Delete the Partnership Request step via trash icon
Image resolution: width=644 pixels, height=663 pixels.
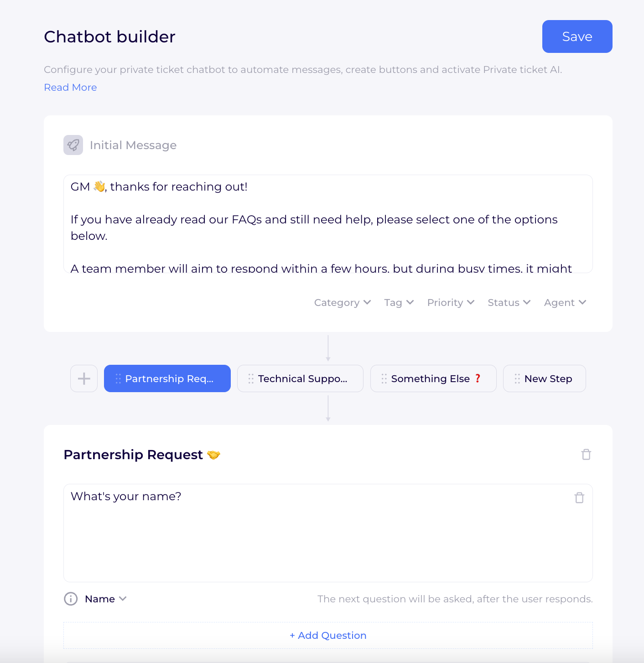tap(587, 454)
